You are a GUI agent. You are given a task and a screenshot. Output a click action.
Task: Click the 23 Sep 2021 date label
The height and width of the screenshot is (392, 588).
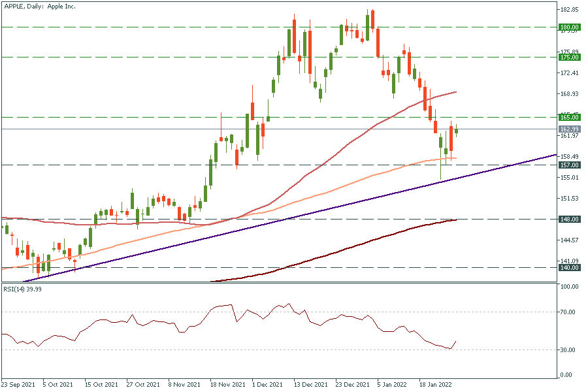click(18, 385)
